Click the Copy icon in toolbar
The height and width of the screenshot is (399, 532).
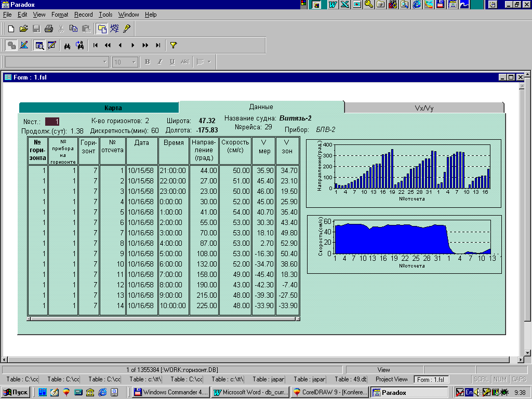73,29
